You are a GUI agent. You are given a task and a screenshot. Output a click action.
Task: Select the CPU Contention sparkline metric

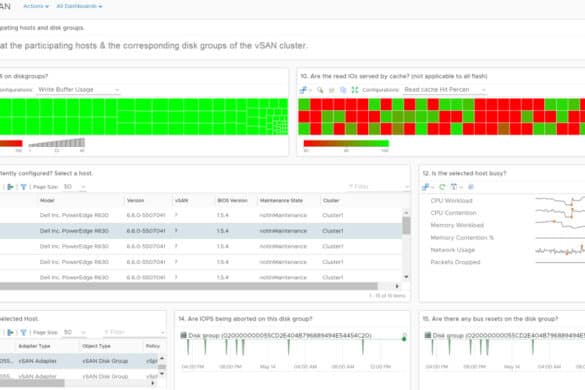(453, 213)
